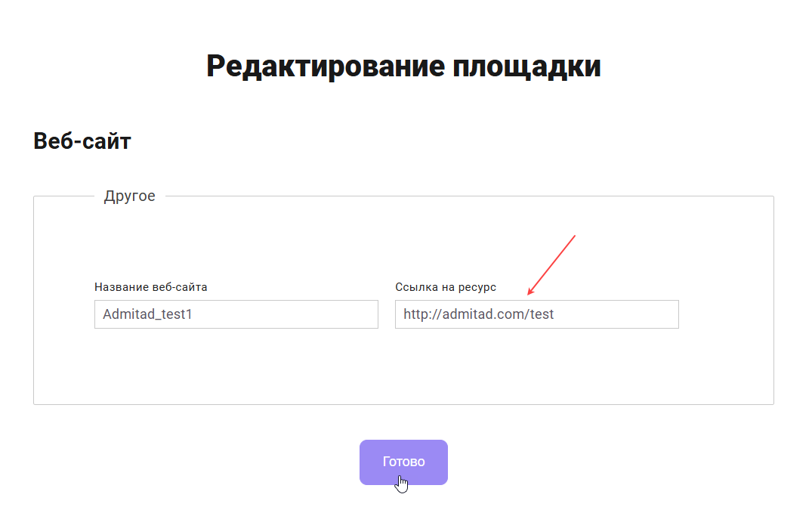This screenshot has width=812, height=510.
Task: Click the Admitad_test1 text in the field
Action: pyautogui.click(x=147, y=314)
